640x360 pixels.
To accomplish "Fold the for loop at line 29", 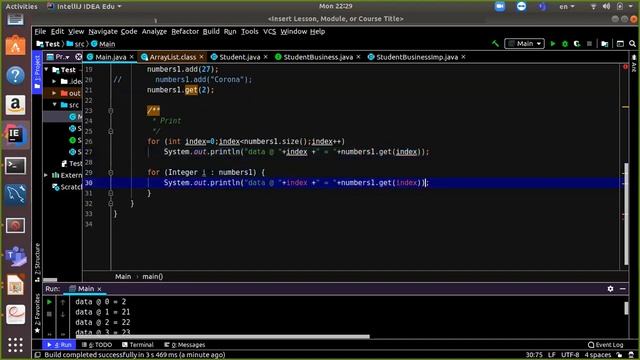I will coord(111,172).
